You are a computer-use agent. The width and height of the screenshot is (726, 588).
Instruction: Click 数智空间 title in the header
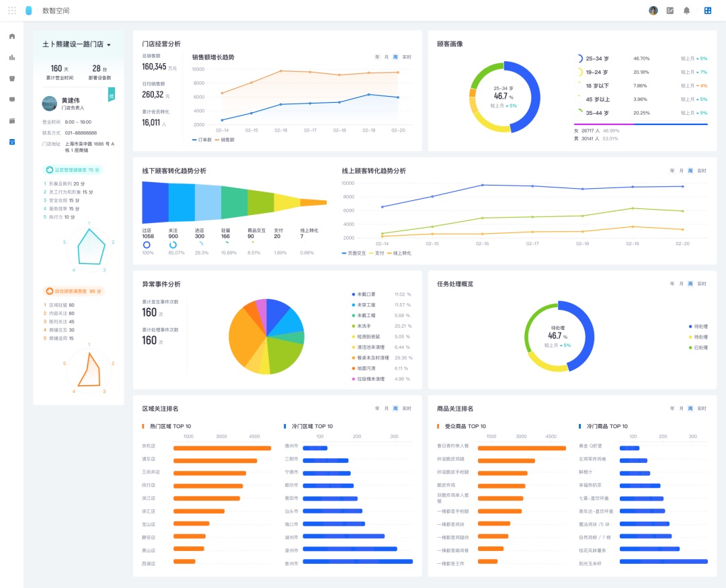coord(56,11)
